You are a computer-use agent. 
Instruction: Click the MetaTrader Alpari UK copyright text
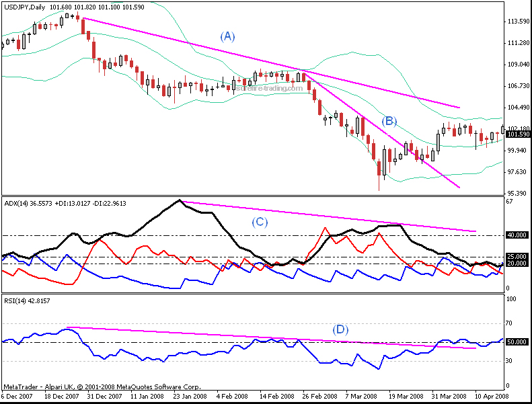click(102, 387)
